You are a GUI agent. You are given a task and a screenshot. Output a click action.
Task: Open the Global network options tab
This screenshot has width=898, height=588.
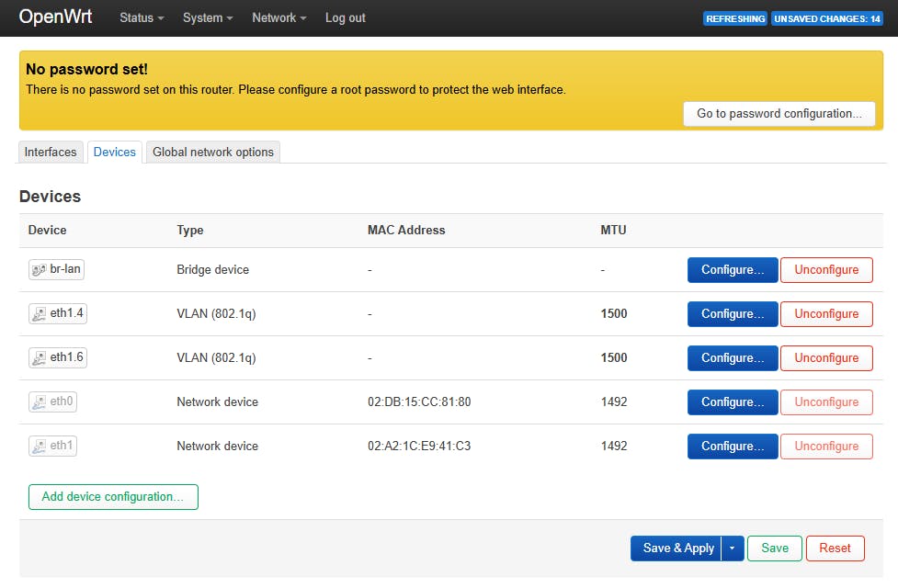coord(213,153)
